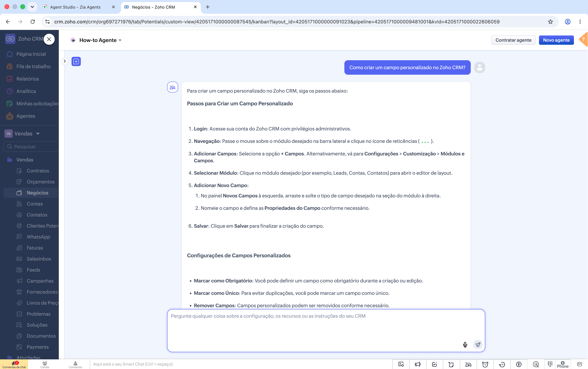
Task: Click the Zia avatar beside the answer
Action: 172,87
